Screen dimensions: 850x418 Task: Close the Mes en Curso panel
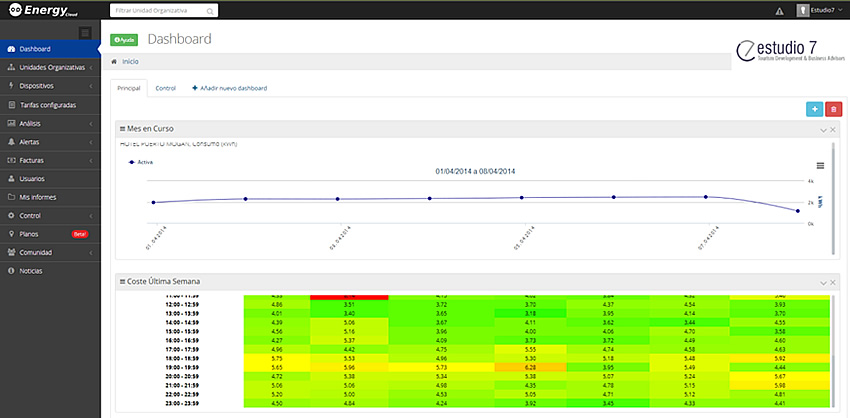[x=833, y=130]
